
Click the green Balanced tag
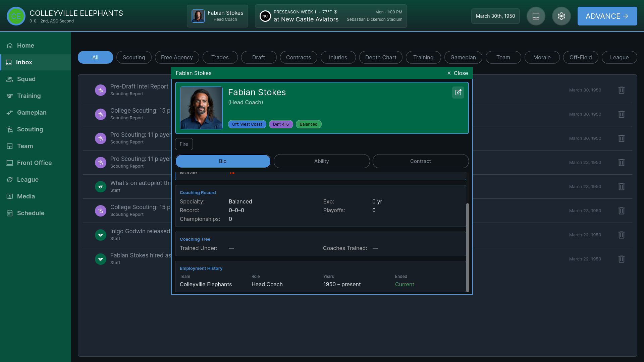coord(309,124)
